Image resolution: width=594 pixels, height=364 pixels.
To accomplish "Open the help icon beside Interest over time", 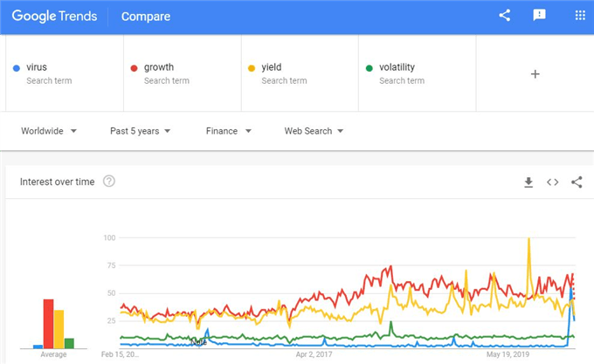I will pos(109,182).
